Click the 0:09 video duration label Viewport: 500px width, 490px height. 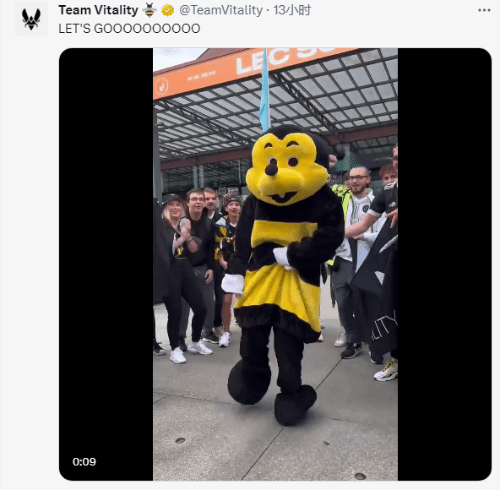(x=84, y=462)
